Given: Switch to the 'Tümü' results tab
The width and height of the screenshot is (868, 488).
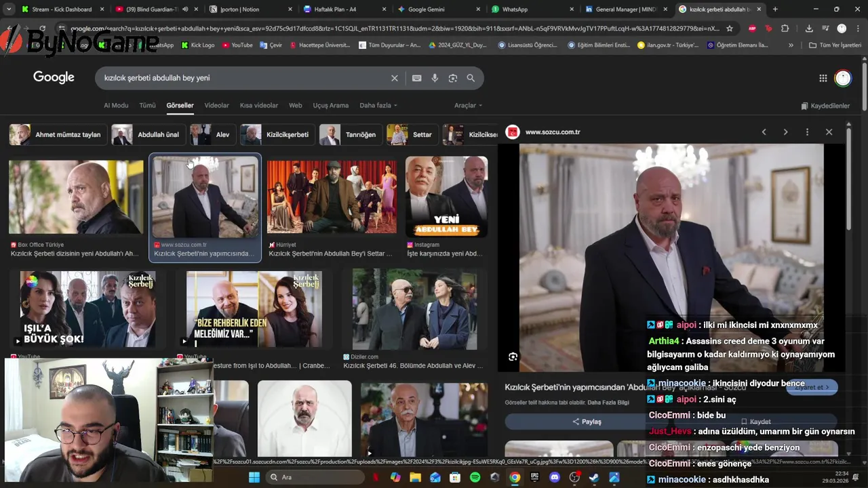Looking at the screenshot, I should [147, 105].
